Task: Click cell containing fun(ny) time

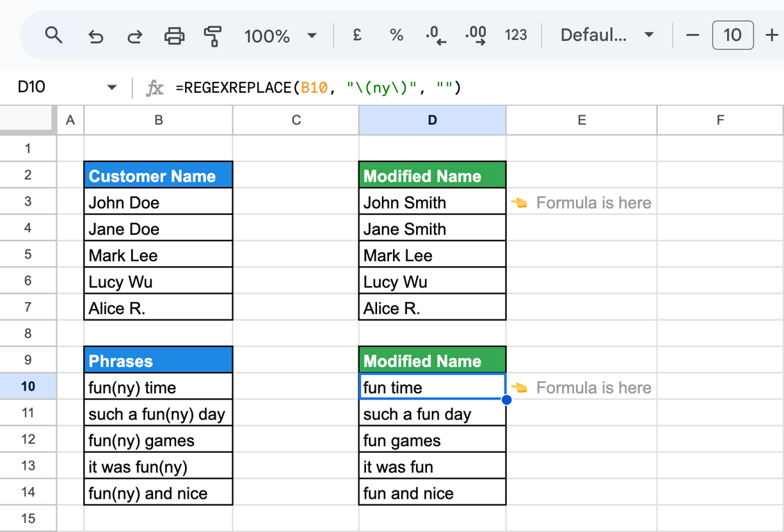Action: pos(159,386)
